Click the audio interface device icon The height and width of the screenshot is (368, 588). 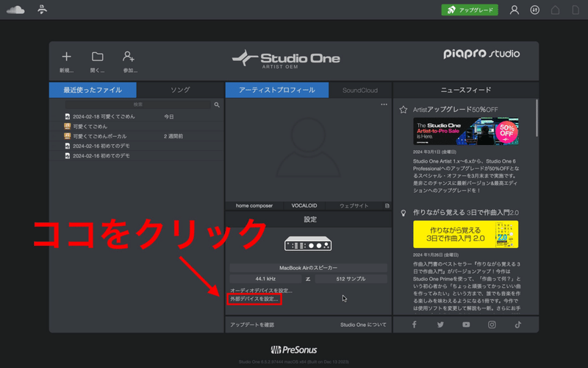coord(308,244)
